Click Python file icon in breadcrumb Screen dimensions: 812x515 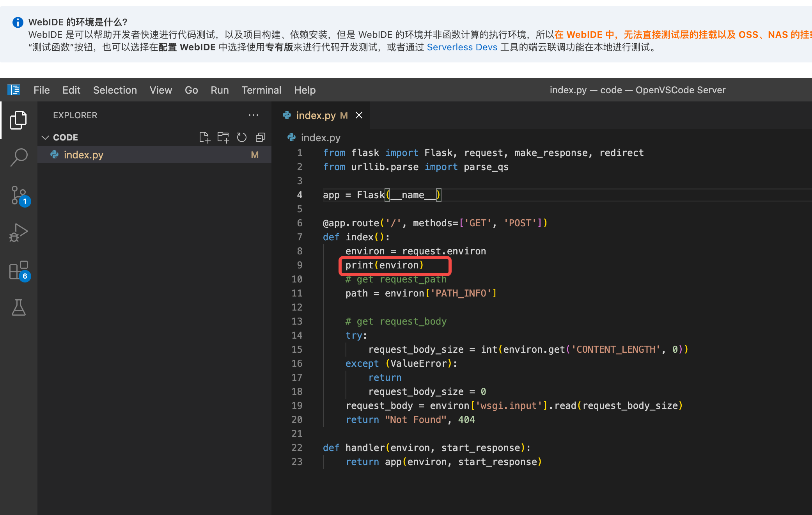coord(291,137)
